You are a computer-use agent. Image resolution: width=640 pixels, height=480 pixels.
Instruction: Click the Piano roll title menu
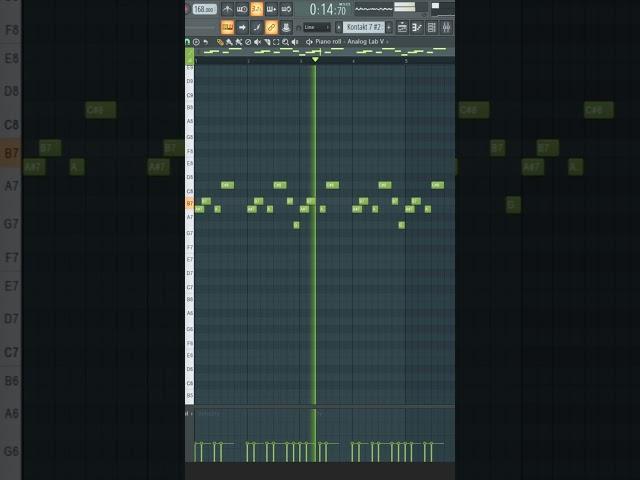[327, 42]
